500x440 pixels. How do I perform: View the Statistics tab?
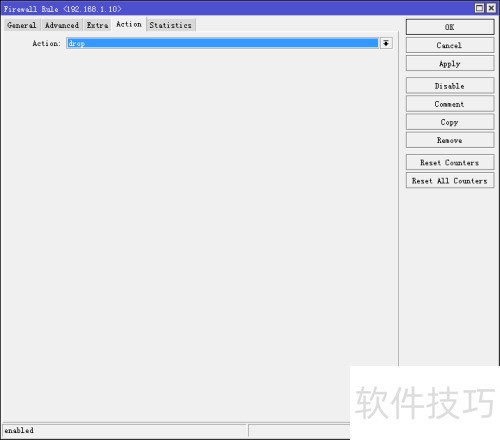(171, 25)
